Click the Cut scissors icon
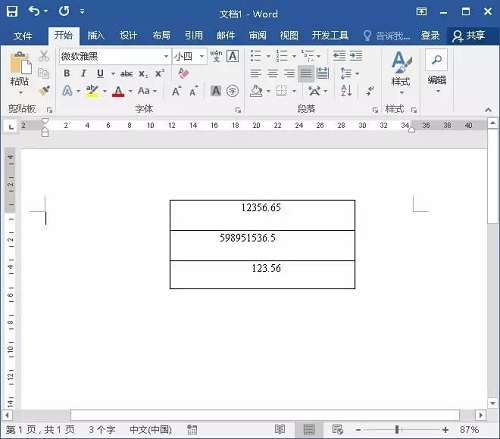This screenshot has width=500, height=439. coord(44,56)
